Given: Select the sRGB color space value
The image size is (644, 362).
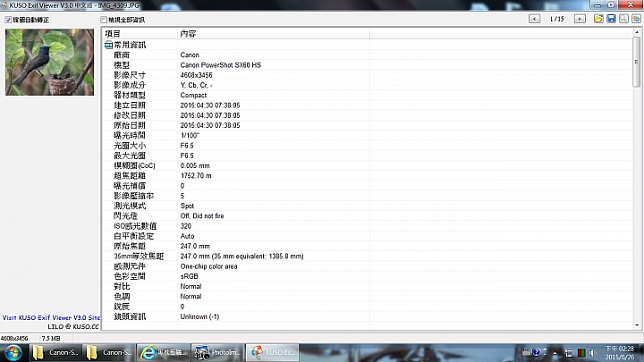Looking at the screenshot, I should tap(190, 276).
